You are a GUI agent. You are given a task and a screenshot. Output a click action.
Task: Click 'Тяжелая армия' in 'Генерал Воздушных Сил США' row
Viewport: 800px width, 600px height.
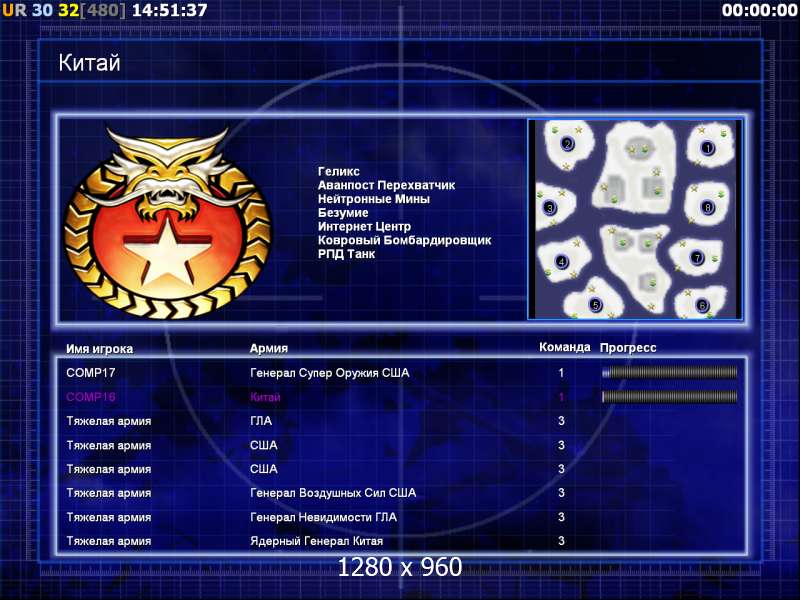point(109,493)
